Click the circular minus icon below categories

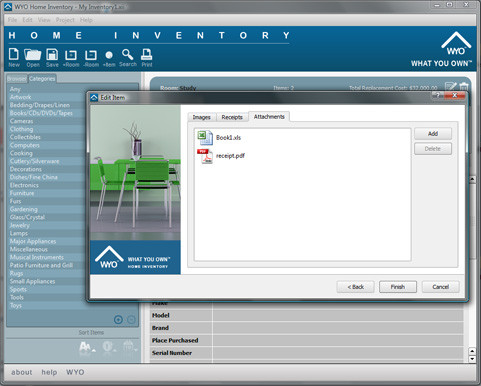pos(132,320)
